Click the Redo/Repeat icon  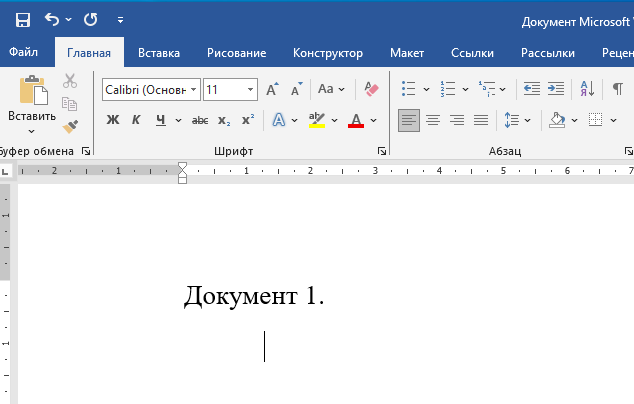(x=91, y=19)
